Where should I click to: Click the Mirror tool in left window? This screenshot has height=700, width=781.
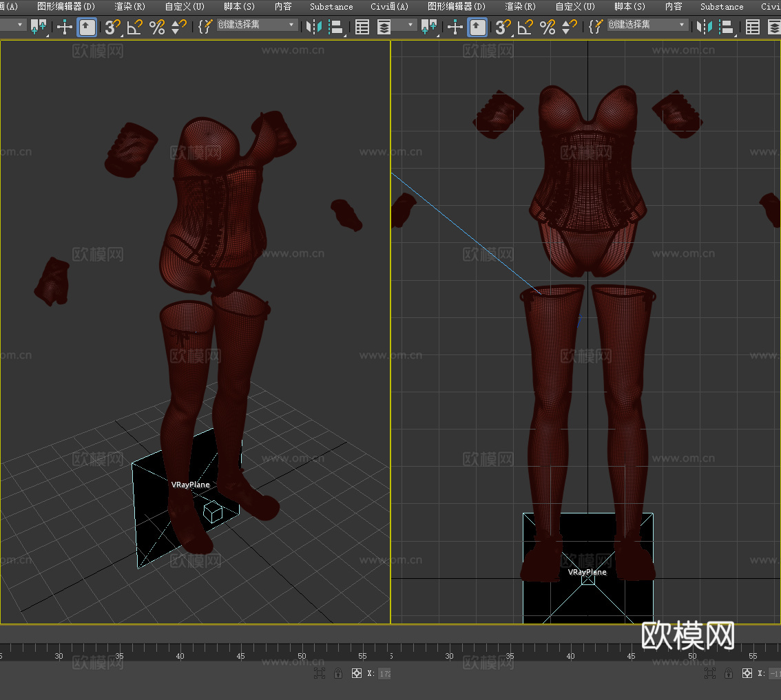pyautogui.click(x=314, y=27)
